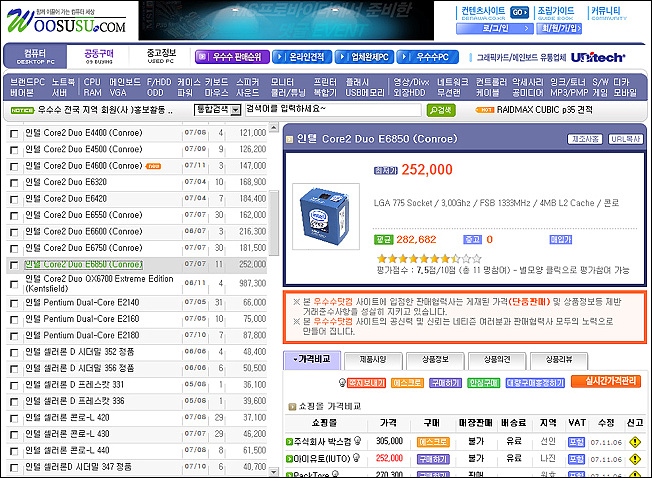Image resolution: width=652 pixels, height=478 pixels.
Task: Click the green NOTICE badge icon
Action: pyautogui.click(x=22, y=110)
